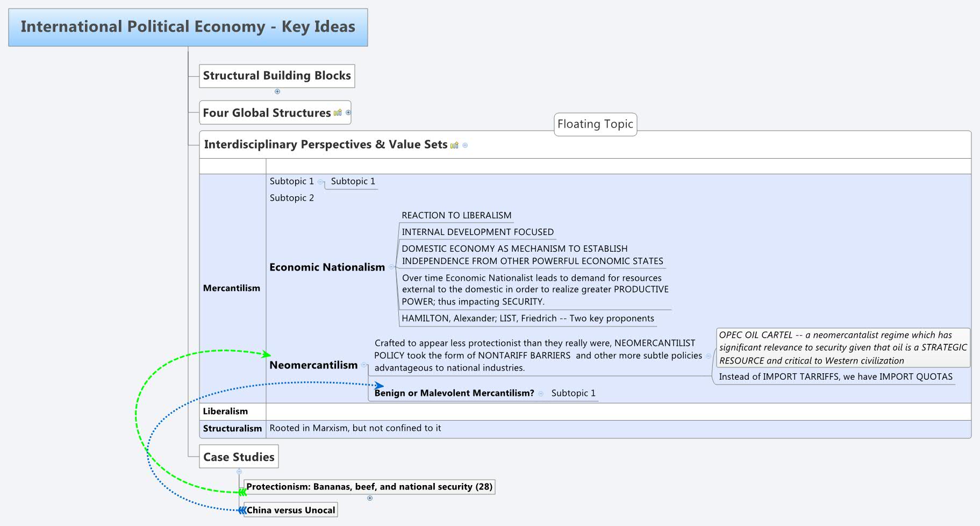This screenshot has height=526, width=980.
Task: Click the collapse icon next to Economic Nationalism
Action: [x=392, y=267]
